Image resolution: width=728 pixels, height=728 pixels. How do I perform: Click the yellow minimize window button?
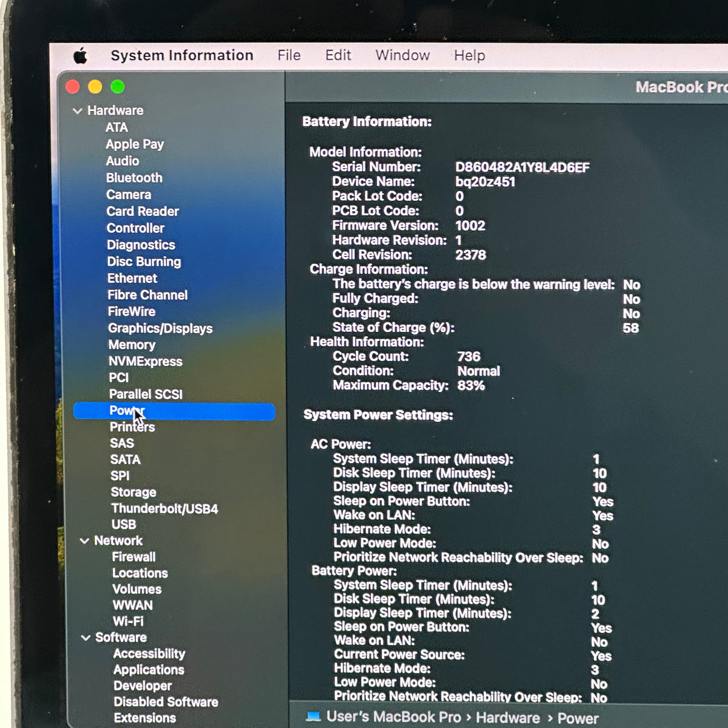coord(95,87)
